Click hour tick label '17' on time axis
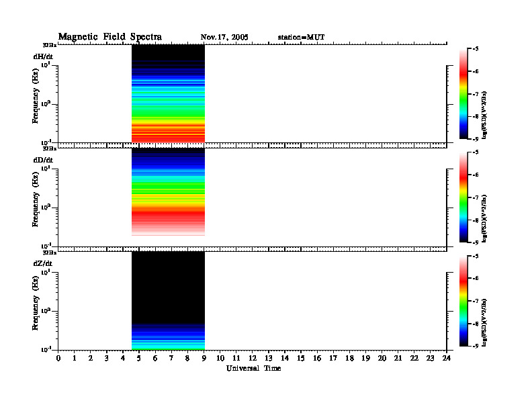The image size is (532, 411). click(x=333, y=358)
